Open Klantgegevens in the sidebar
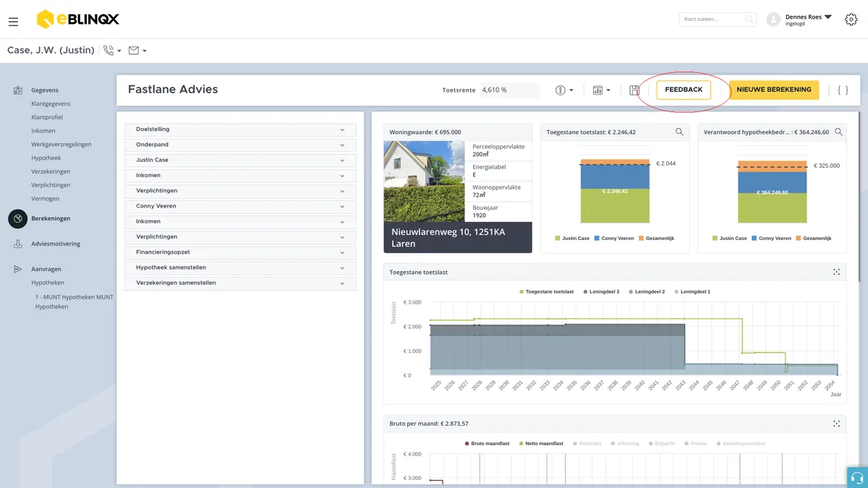868x488 pixels. (51, 103)
